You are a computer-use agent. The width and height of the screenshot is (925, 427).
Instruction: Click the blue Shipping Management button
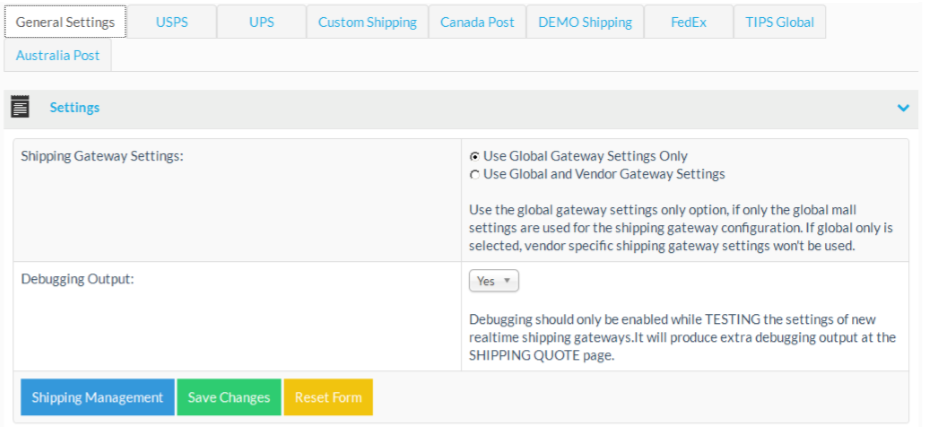point(97,397)
